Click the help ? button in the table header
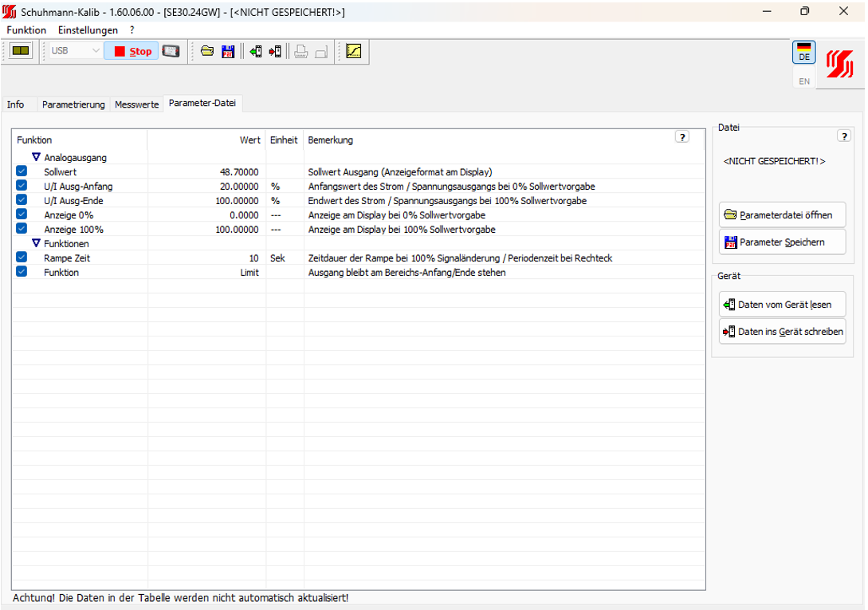868x610 pixels. [x=682, y=137]
